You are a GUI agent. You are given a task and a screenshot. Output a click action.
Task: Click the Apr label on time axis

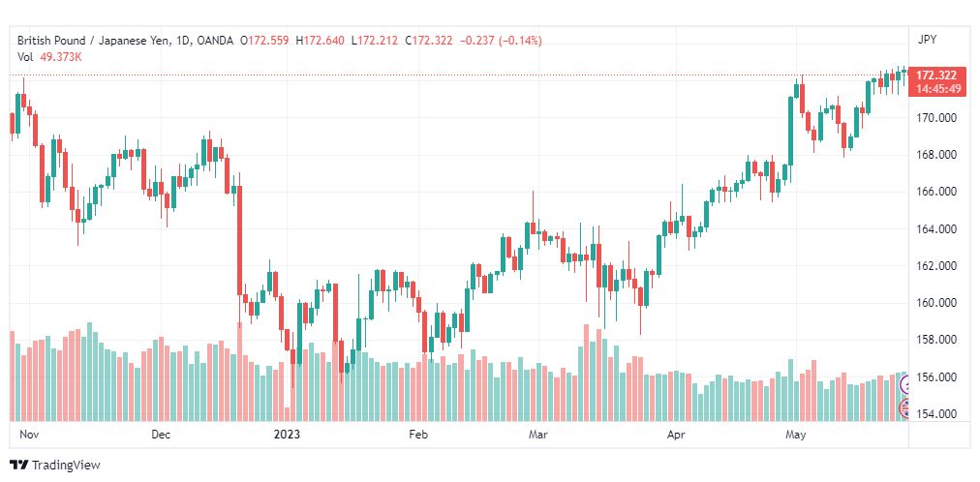coord(676,435)
